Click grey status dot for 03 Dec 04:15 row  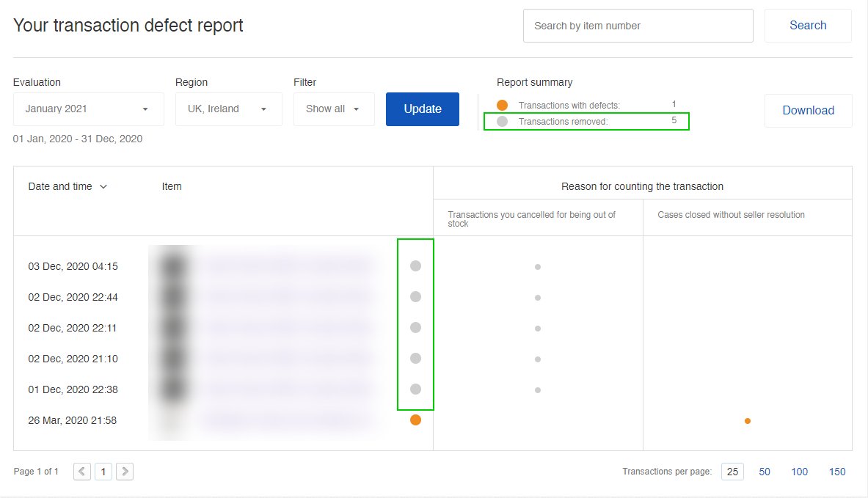tap(415, 266)
